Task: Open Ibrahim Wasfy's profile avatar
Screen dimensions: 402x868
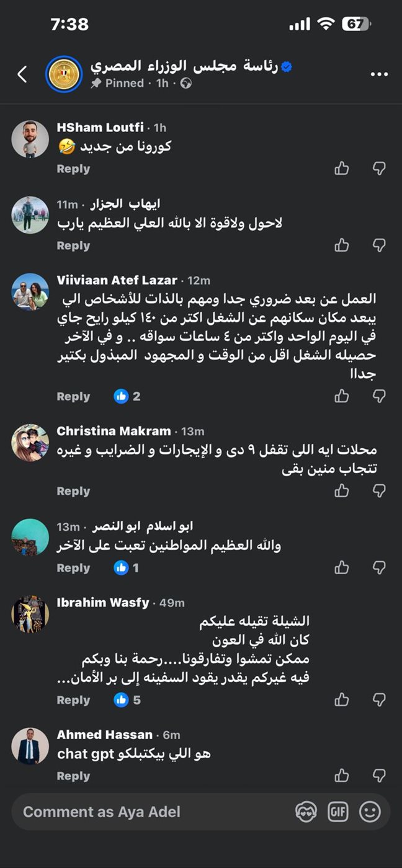Action: click(x=30, y=614)
